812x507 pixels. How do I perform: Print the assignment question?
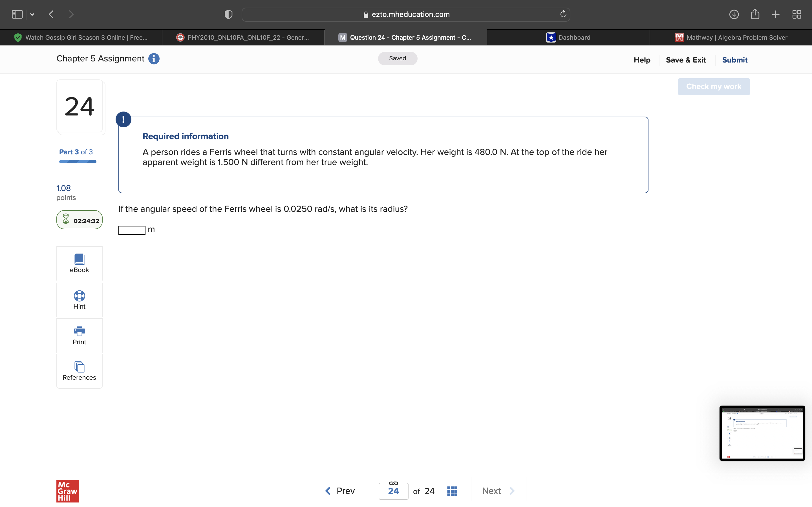point(79,335)
